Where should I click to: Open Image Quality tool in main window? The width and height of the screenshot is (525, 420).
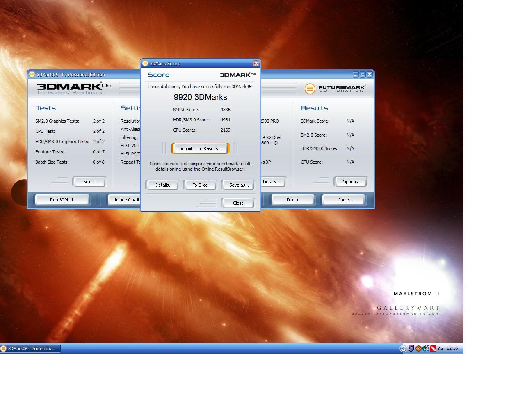pos(124,200)
